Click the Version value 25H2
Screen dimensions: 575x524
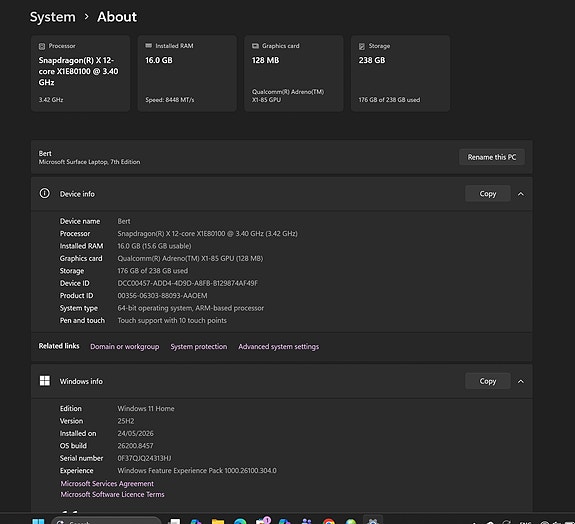(x=126, y=421)
